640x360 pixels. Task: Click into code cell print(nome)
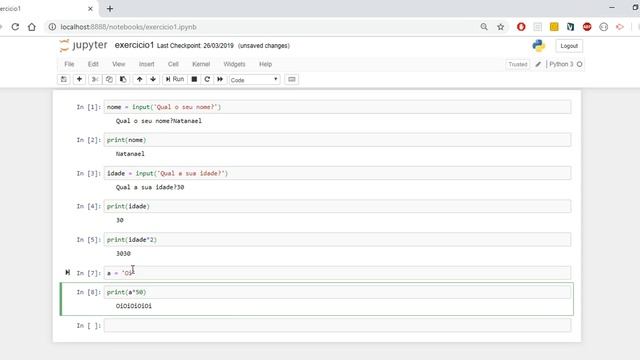coord(337,140)
